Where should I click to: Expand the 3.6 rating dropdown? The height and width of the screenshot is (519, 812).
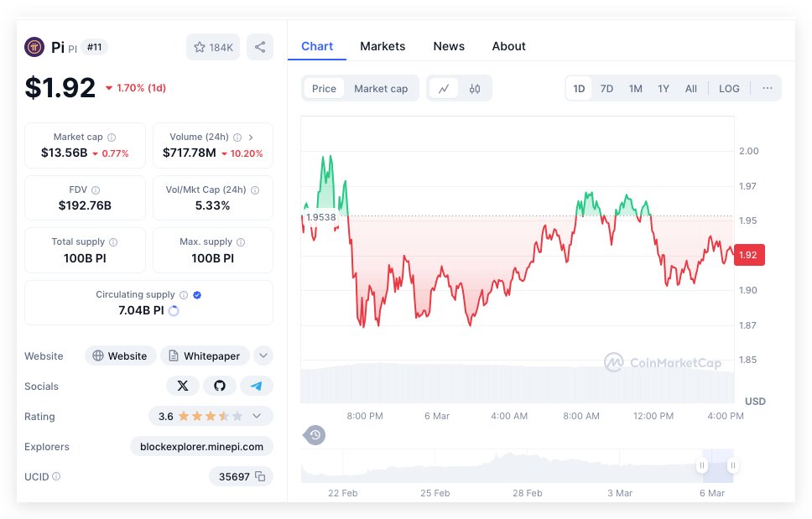[257, 416]
